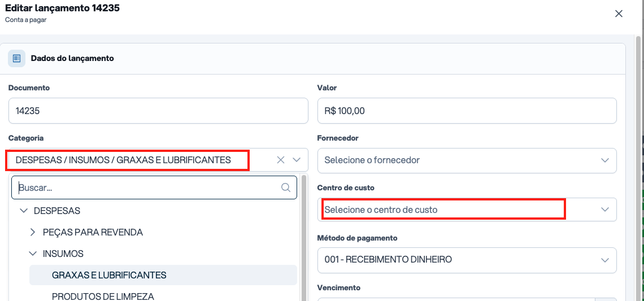The height and width of the screenshot is (301, 644).
Task: Collapse the DESPESAS tree node
Action: (x=24, y=211)
